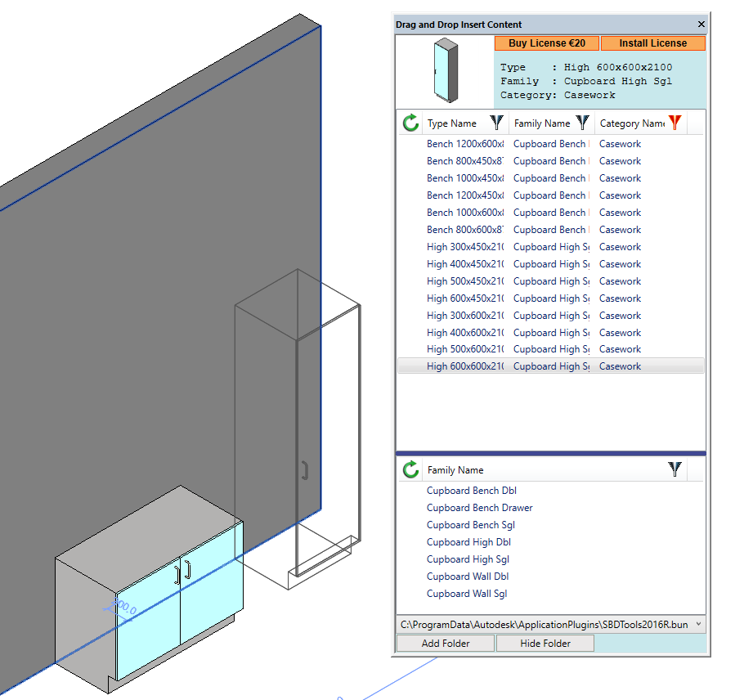
Task: Open the filter funnel in the family panel
Action: click(x=674, y=470)
